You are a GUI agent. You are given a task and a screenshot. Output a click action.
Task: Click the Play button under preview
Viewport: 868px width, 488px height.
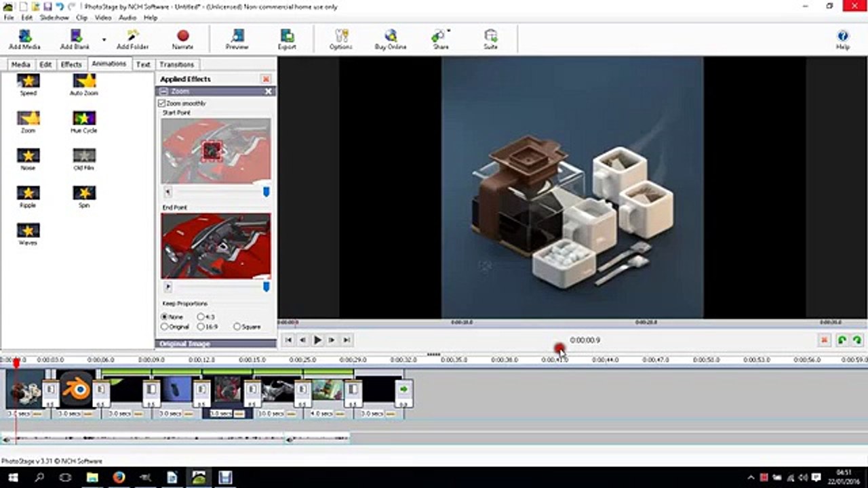(x=317, y=340)
